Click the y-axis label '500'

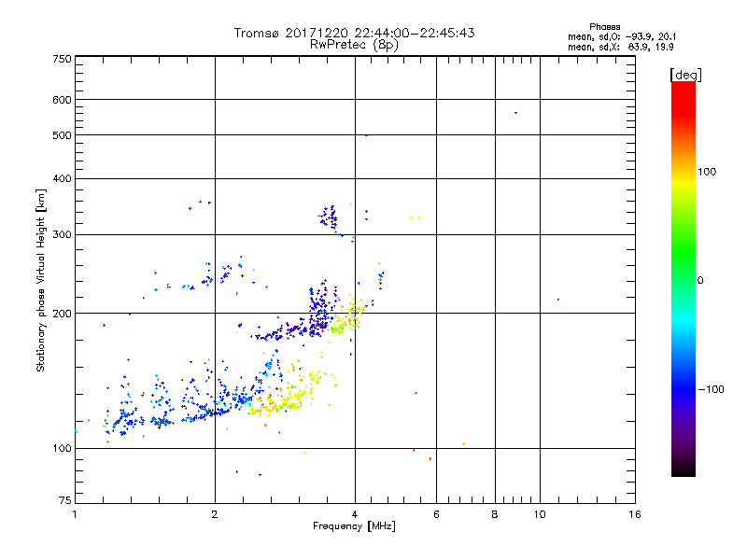coord(62,135)
